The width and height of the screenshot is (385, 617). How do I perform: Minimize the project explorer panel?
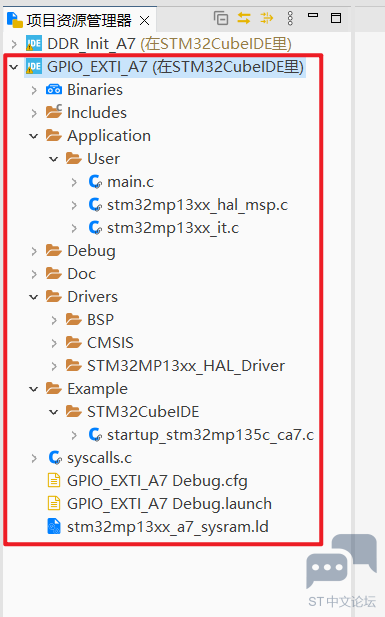[313, 15]
